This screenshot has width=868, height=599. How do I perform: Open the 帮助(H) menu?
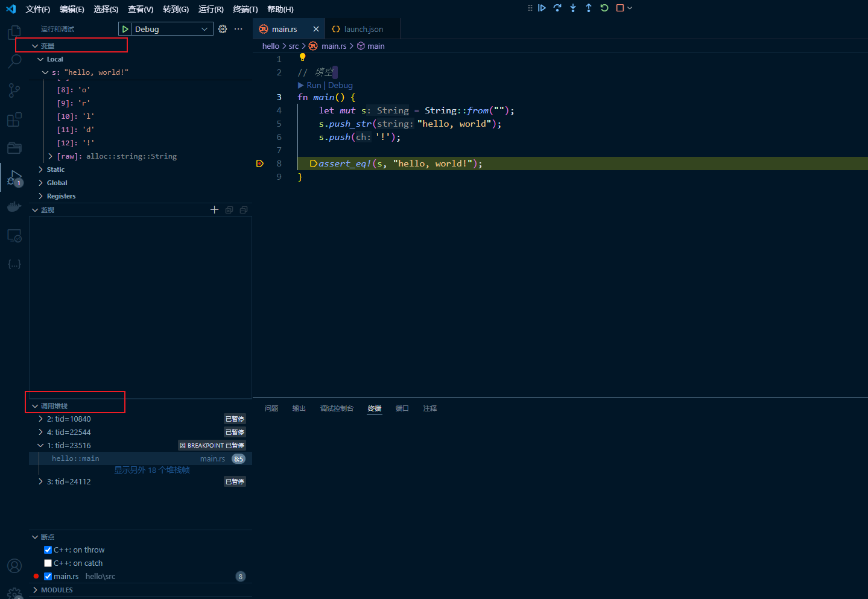pyautogui.click(x=280, y=9)
